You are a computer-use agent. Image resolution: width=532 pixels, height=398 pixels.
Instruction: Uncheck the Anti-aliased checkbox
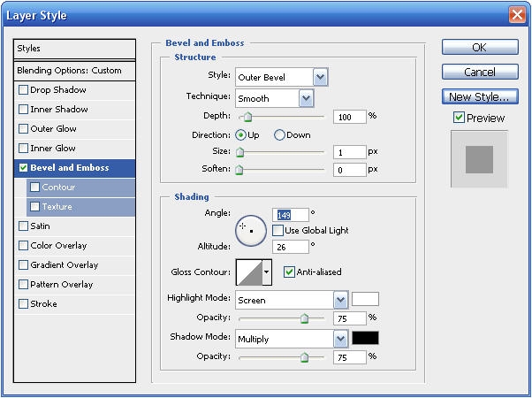point(289,272)
